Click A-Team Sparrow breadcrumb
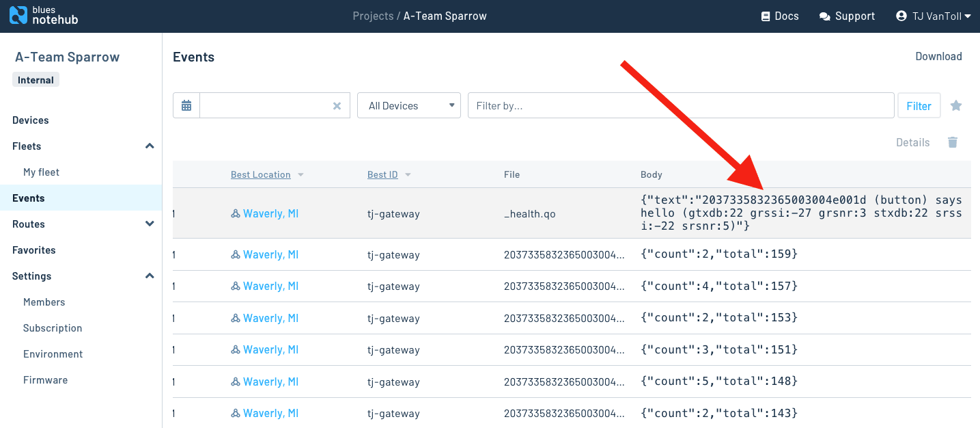 click(x=445, y=16)
